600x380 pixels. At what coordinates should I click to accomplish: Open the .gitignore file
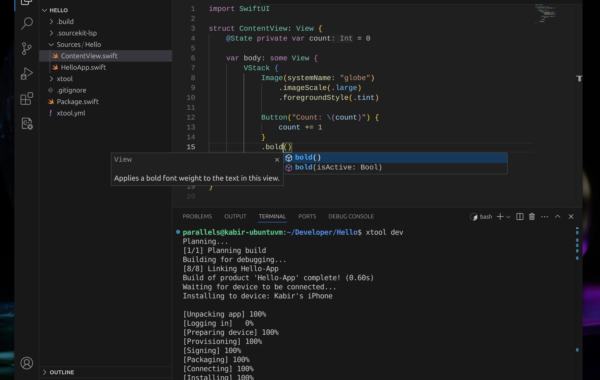click(x=106, y=90)
